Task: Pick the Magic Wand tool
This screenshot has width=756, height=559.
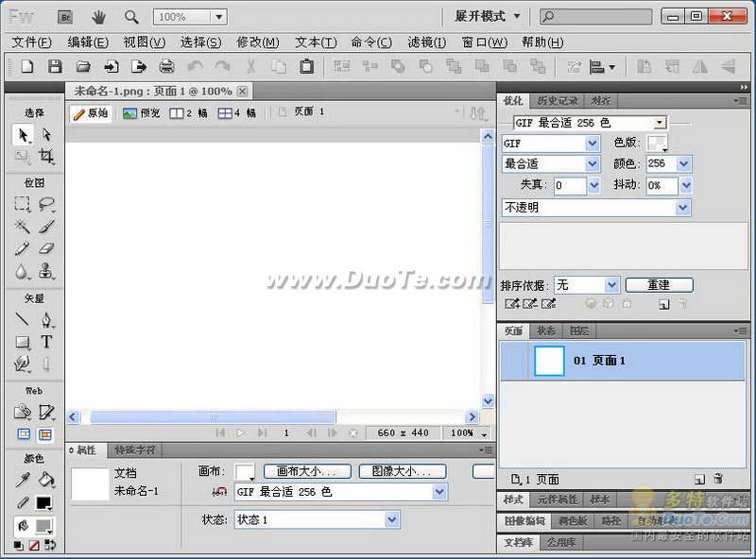Action: pos(23,227)
